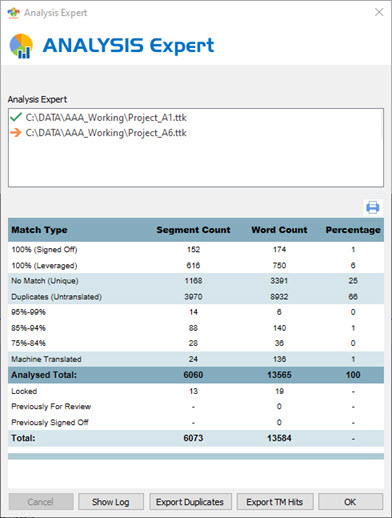Click the Match Type column header
Viewport: 392px width, 518px height.
click(39, 230)
